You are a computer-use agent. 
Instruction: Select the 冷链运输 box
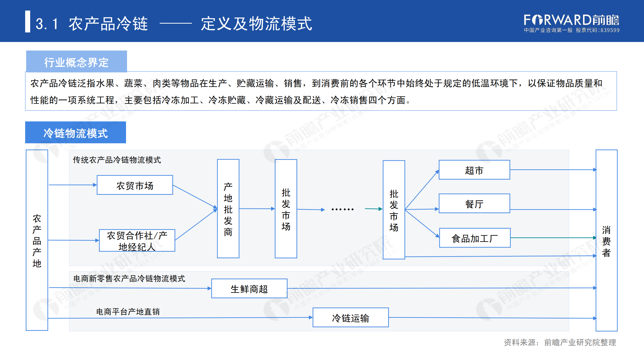coord(351,318)
